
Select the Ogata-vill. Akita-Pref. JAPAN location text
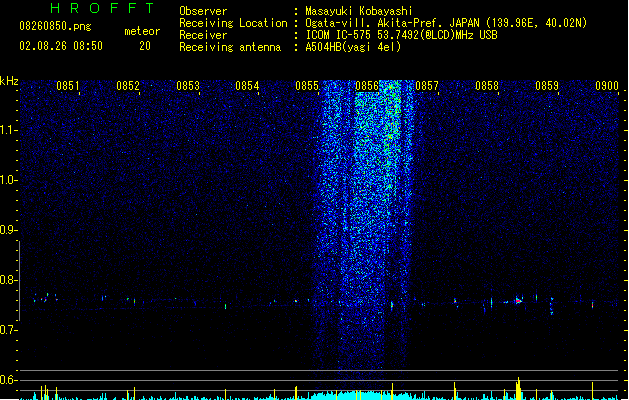[x=446, y=23]
